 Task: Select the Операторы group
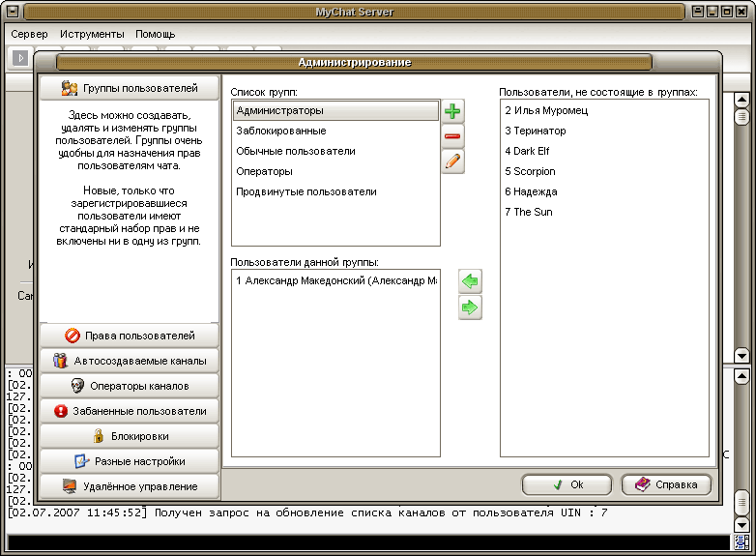click(x=335, y=171)
